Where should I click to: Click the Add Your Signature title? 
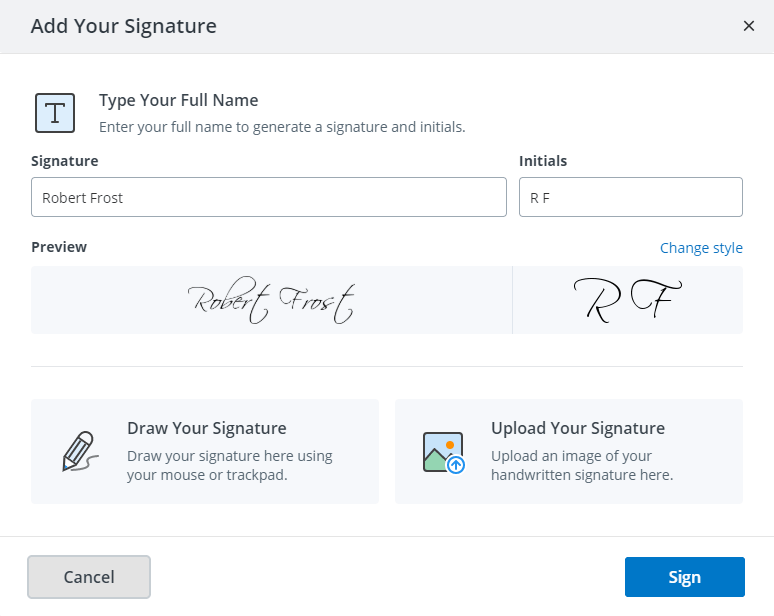click(x=124, y=26)
